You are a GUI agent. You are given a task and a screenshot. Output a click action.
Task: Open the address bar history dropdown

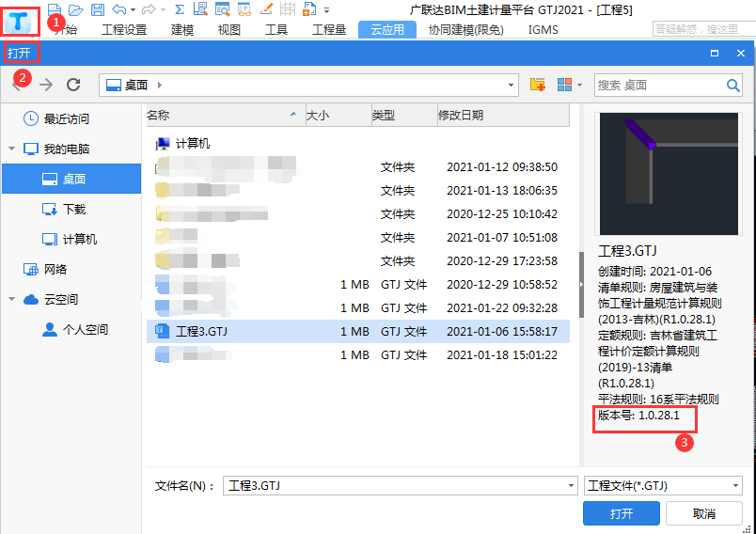pyautogui.click(x=511, y=86)
